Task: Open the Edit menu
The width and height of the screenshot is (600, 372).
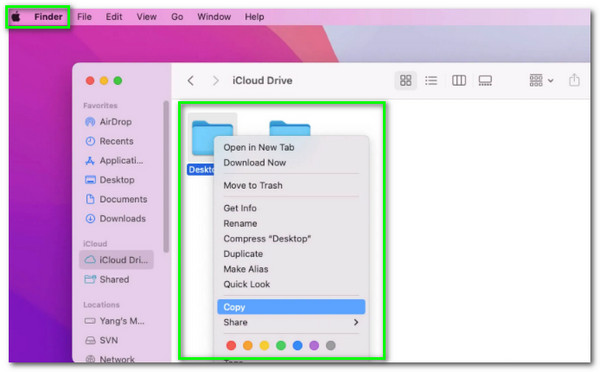Action: [x=114, y=17]
